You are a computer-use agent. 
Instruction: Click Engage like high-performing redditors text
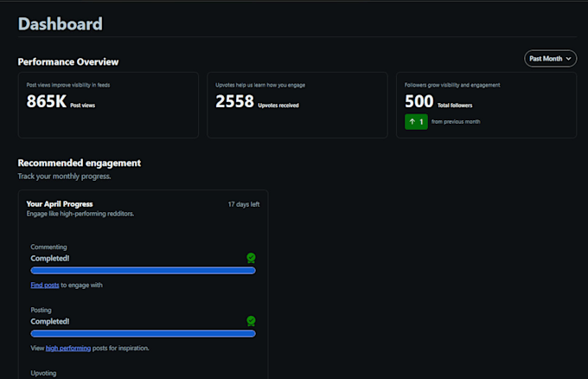click(80, 214)
